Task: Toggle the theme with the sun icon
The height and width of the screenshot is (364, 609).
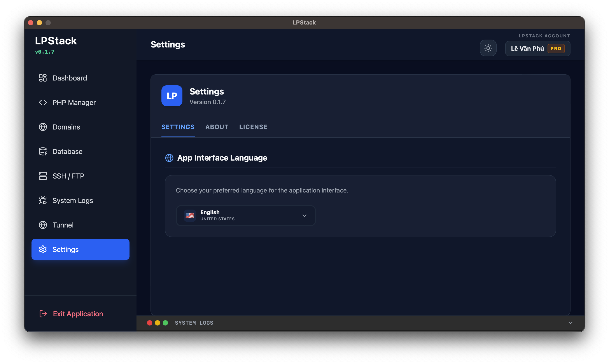Action: (x=488, y=48)
